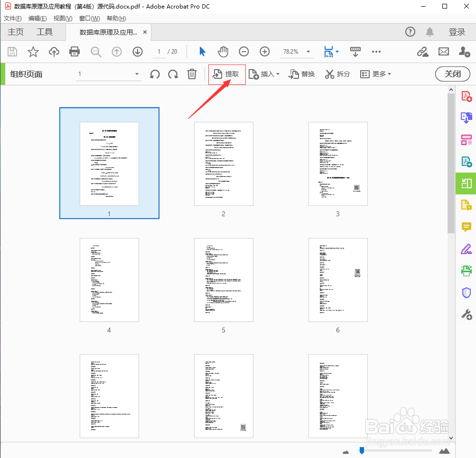Click the 关闭 button in Organize Pages bar

coord(453,74)
